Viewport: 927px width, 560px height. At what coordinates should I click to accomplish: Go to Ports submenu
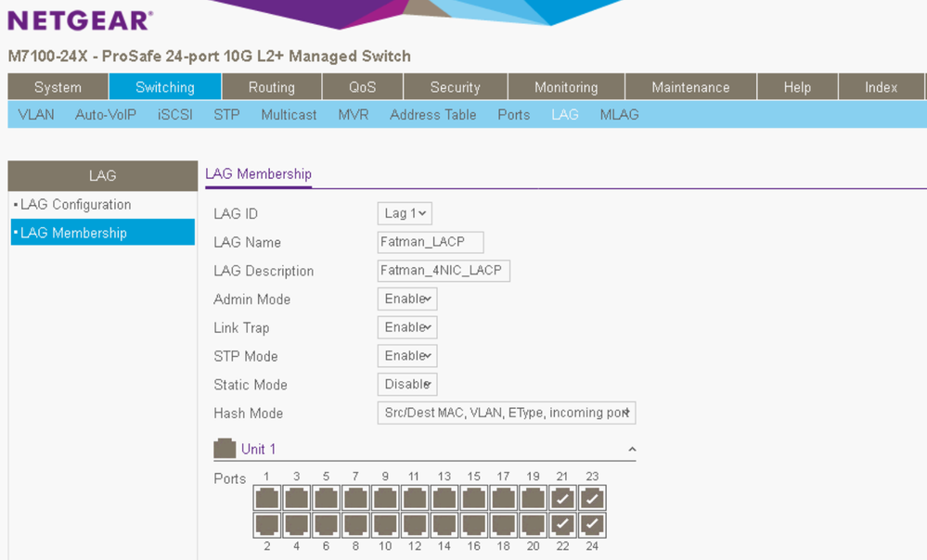point(514,115)
